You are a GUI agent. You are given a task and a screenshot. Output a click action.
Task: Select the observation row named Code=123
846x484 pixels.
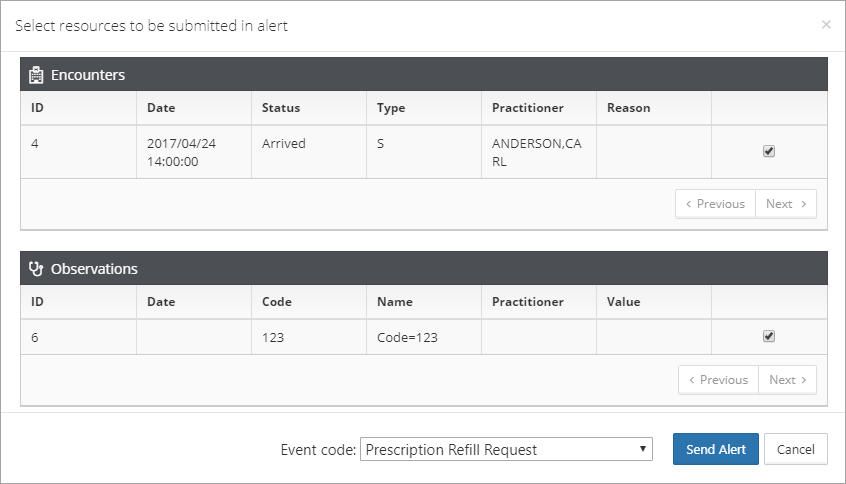424,337
